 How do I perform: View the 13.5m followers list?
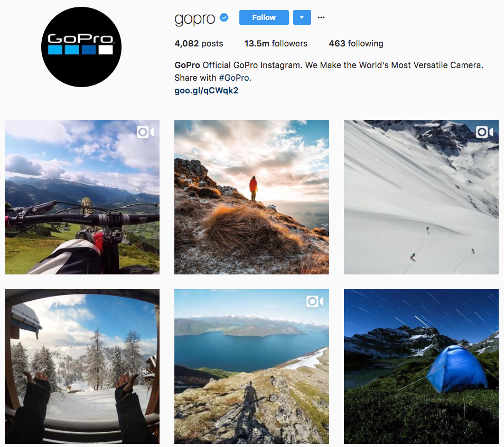click(276, 43)
